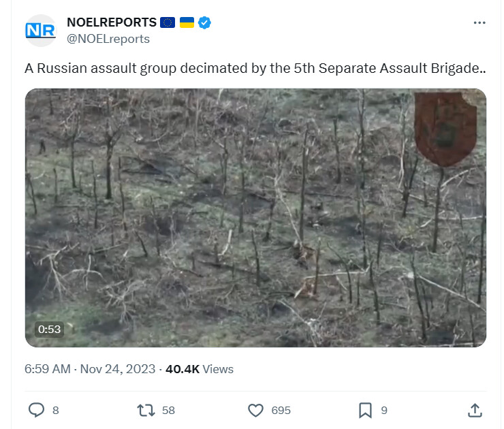Open the three-dot more options menu
This screenshot has width=504, height=429.
tap(479, 23)
